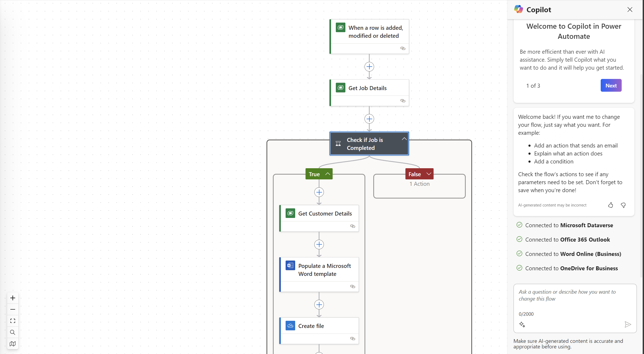The image size is (644, 354).
Task: Give thumbs up to Copilot response
Action: 611,205
